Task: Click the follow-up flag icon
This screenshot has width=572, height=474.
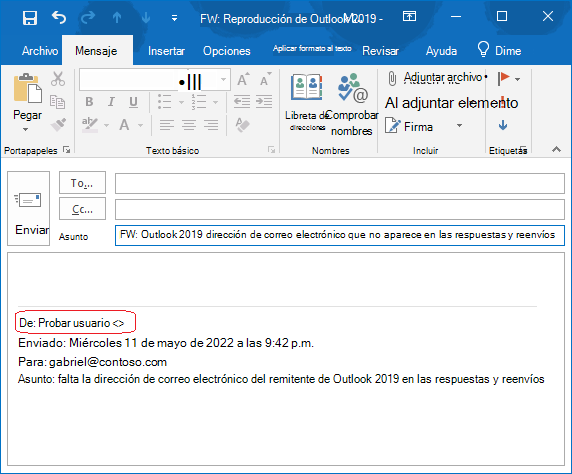Action: [503, 78]
